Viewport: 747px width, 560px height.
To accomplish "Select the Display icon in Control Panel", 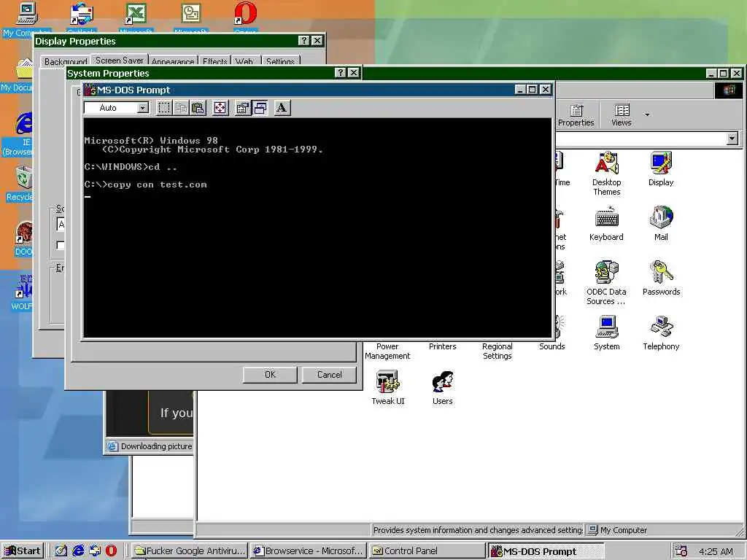I will [x=661, y=168].
